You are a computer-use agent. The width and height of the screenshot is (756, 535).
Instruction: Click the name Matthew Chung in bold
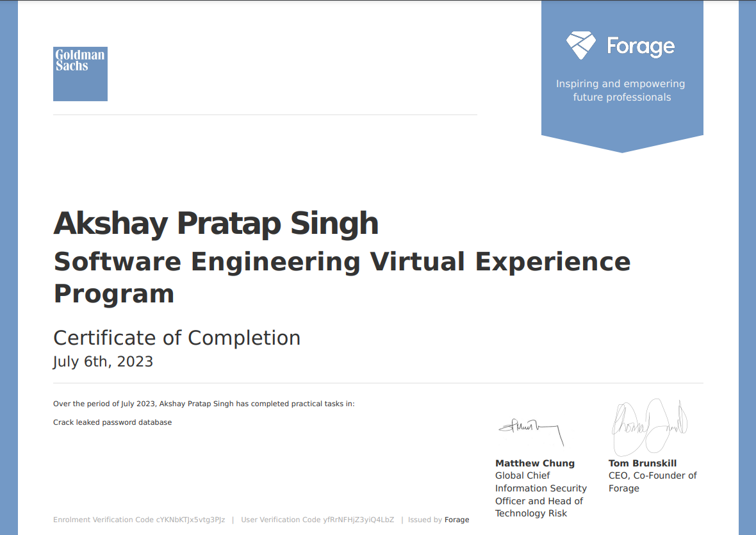[x=534, y=463]
